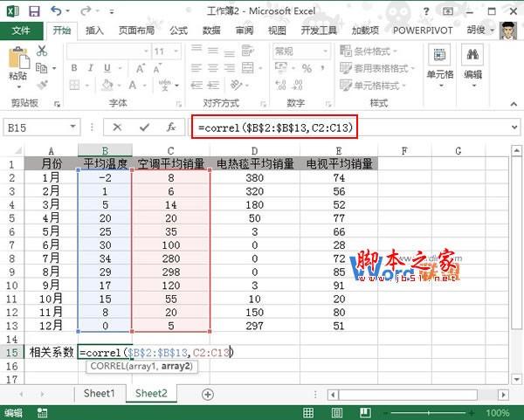This screenshot has height=420, width=524.
Task: Open the 文件 File menu
Action: coord(21,31)
